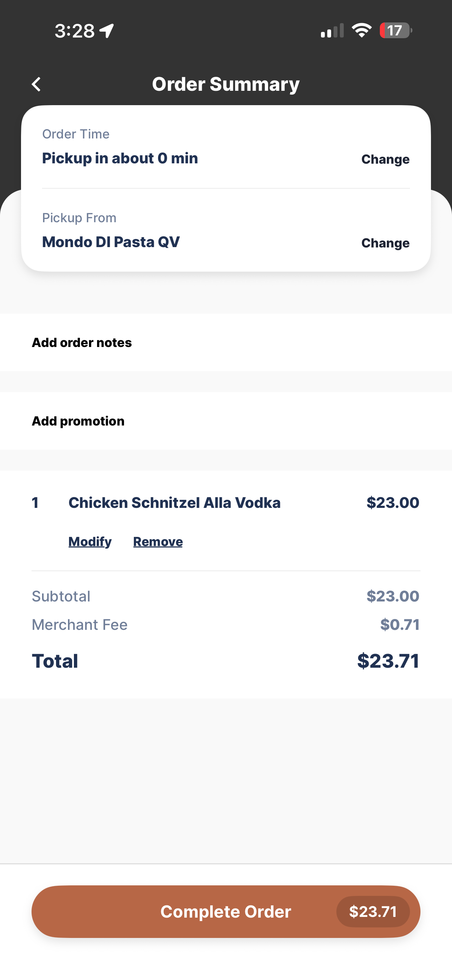Tap the Order Summary title
The image size is (452, 980).
coord(226,84)
